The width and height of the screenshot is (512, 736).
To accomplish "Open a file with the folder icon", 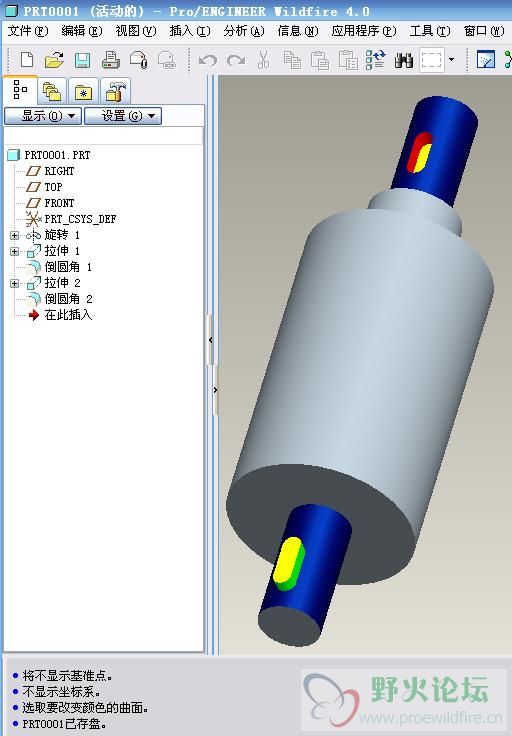I will click(54, 60).
